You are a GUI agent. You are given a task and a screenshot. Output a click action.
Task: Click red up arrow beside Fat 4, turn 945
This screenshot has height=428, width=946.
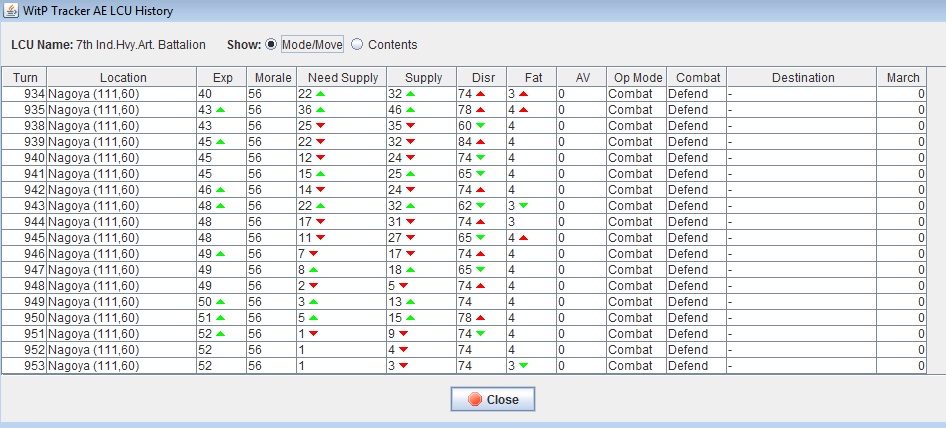pos(523,237)
